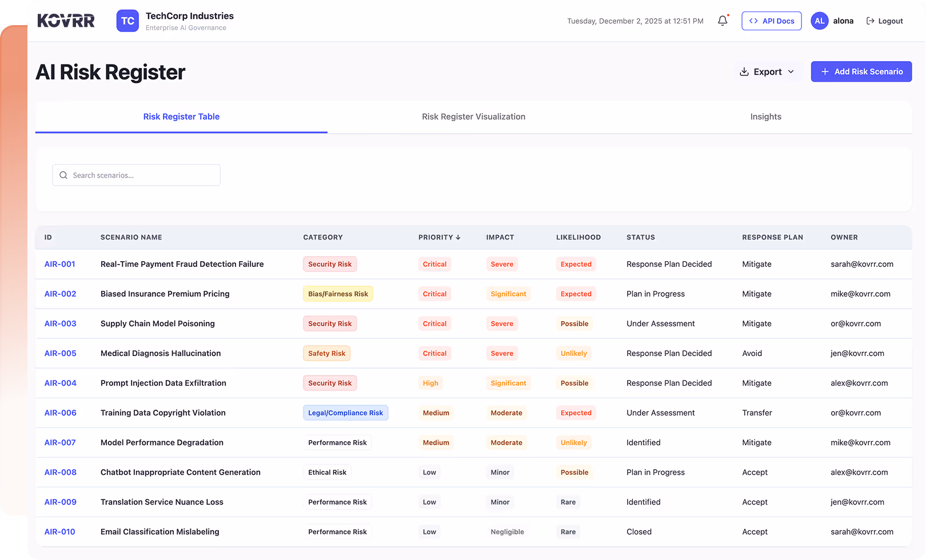This screenshot has height=560, width=926.
Task: Click the TC company avatar
Action: click(x=127, y=21)
